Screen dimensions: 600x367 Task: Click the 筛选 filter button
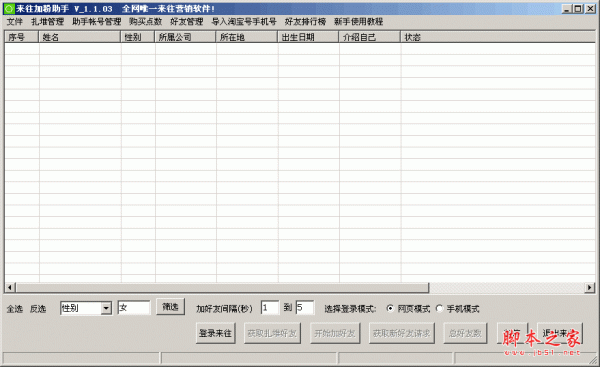pyautogui.click(x=170, y=307)
